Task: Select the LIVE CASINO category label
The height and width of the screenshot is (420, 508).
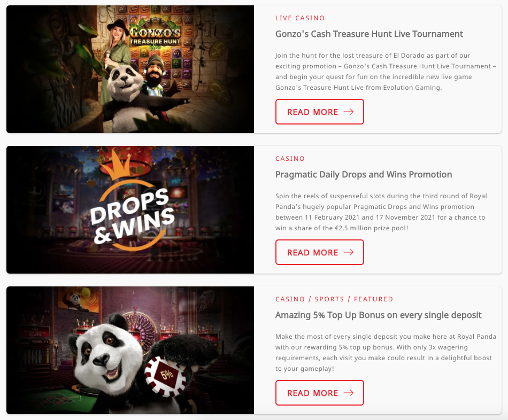Action: (300, 18)
